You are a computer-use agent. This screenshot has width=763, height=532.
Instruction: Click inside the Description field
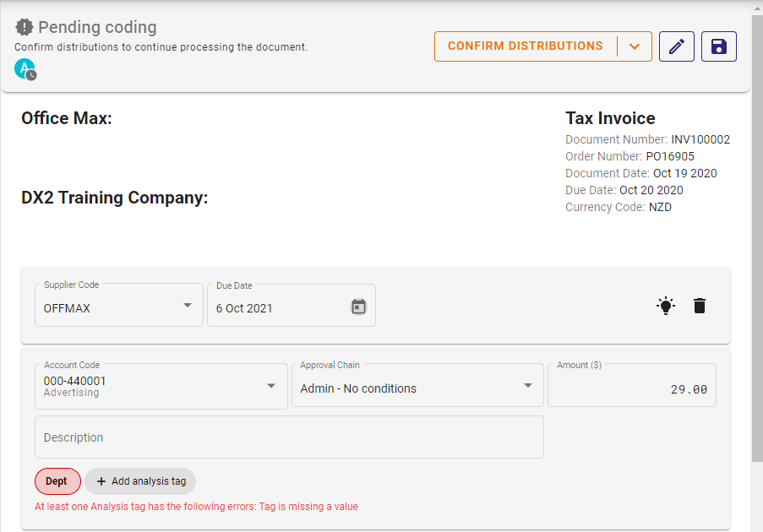pyautogui.click(x=289, y=437)
